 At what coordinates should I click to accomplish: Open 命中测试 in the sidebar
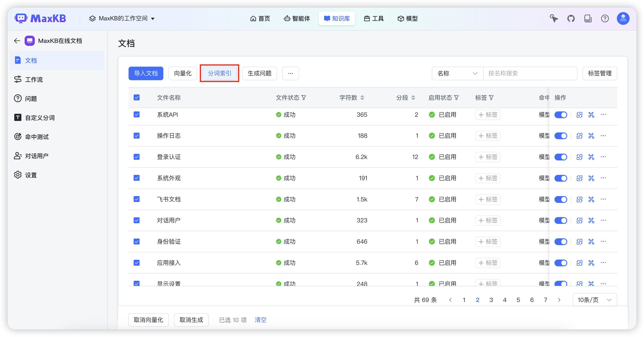click(x=57, y=137)
